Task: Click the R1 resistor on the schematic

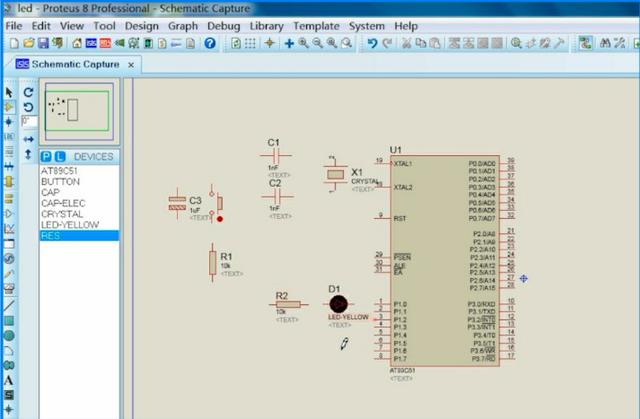Action: click(212, 263)
